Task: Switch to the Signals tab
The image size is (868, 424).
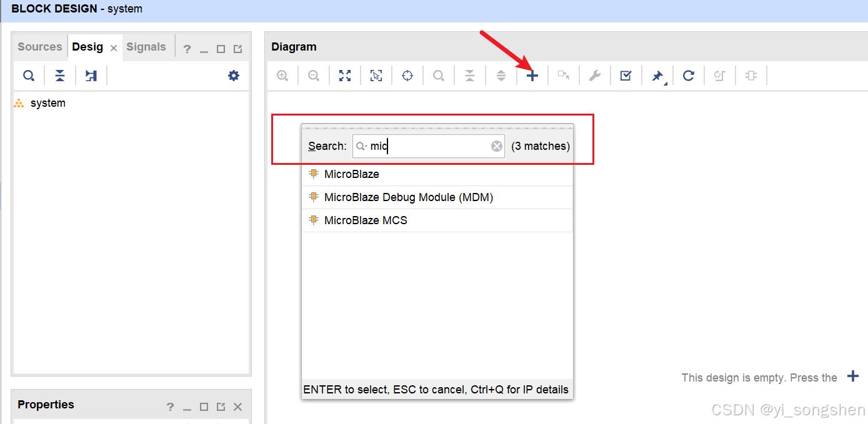Action: point(146,47)
